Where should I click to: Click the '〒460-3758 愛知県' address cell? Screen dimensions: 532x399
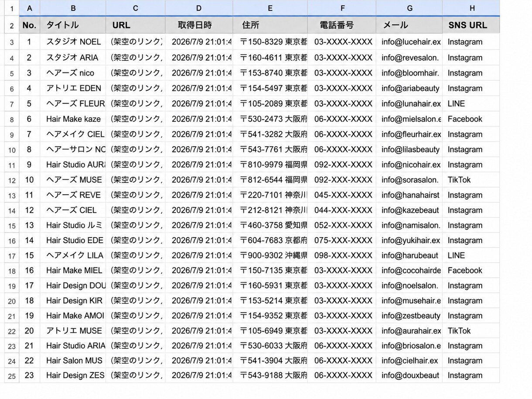click(270, 225)
